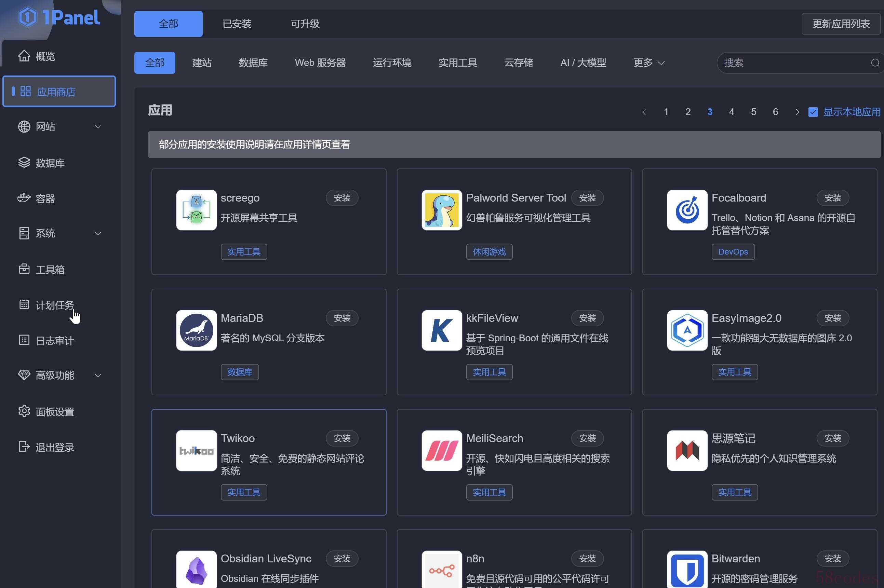Open the Focalboard app icon

pyautogui.click(x=687, y=210)
